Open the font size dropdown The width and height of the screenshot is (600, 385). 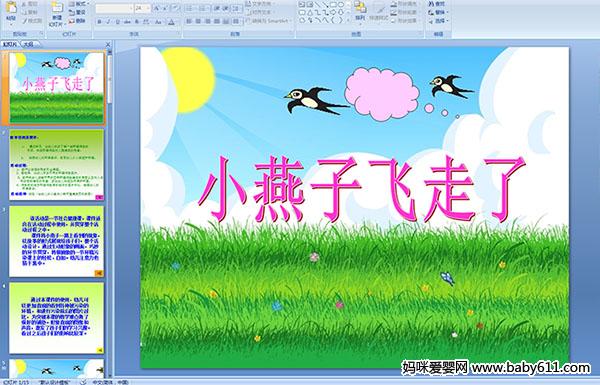[x=148, y=8]
